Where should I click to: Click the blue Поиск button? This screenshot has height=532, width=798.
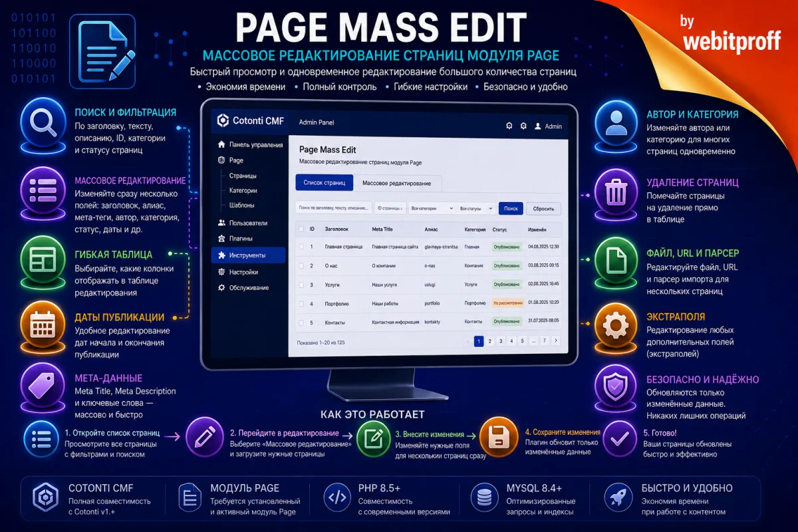click(511, 208)
